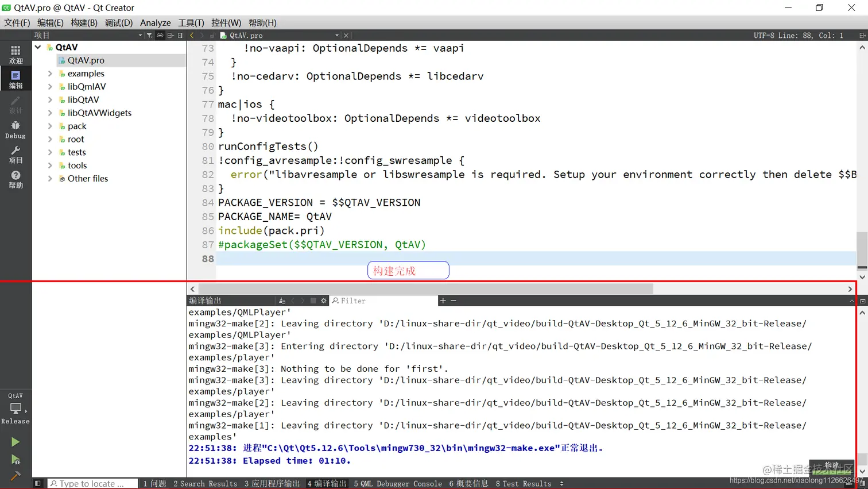Expand the root folder
The width and height of the screenshot is (868, 489).
50,139
